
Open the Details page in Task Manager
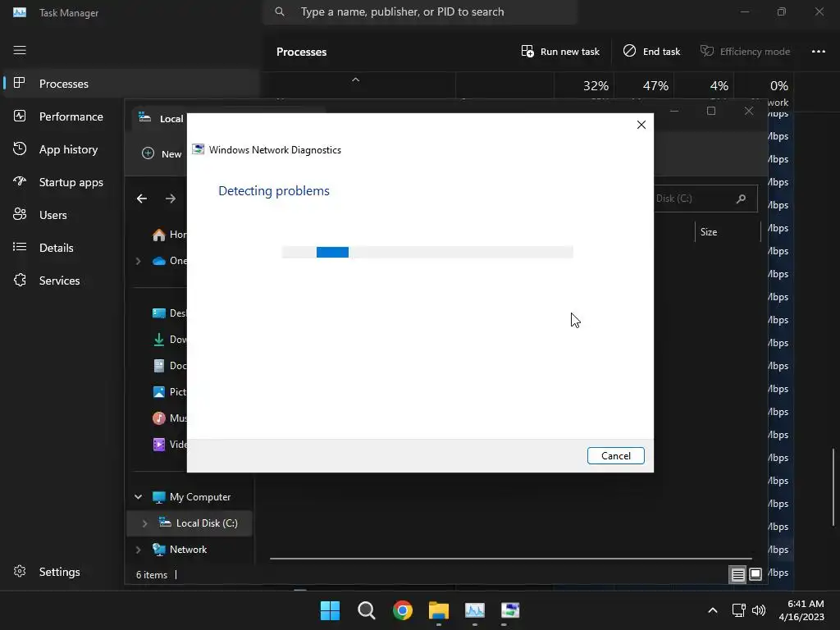coord(57,248)
